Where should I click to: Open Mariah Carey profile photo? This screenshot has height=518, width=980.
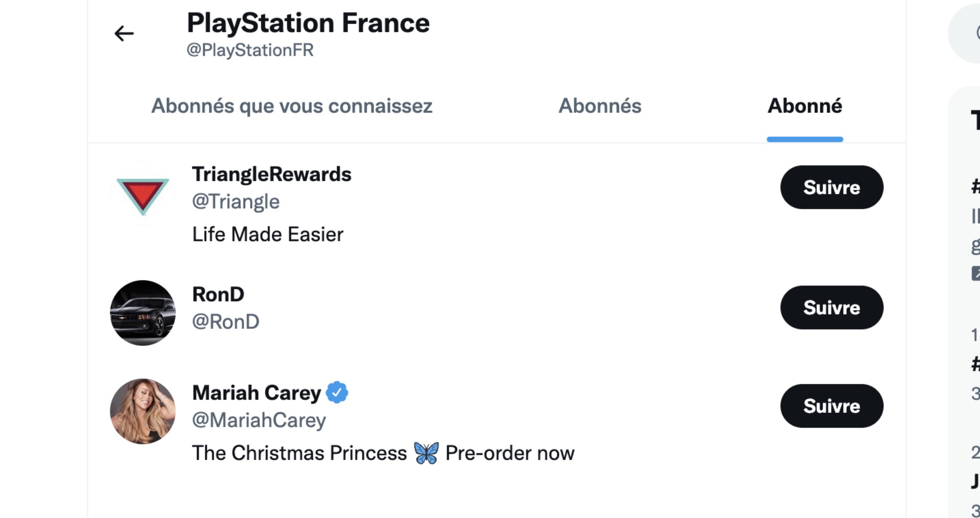click(143, 411)
